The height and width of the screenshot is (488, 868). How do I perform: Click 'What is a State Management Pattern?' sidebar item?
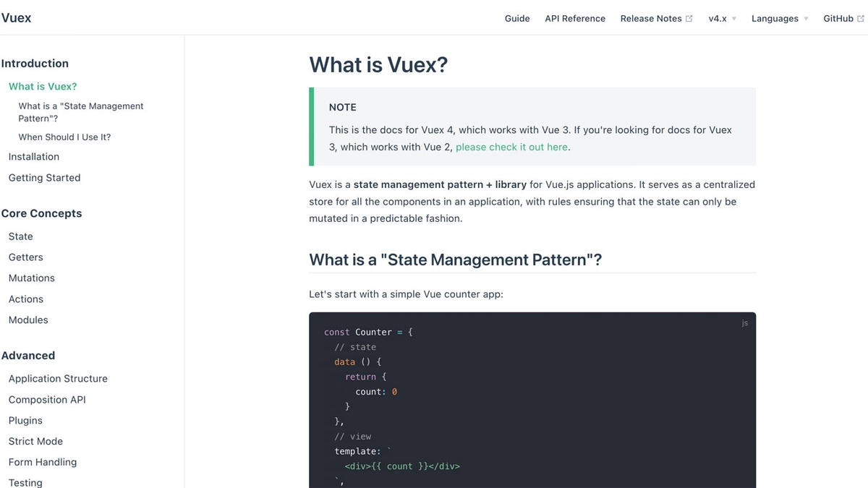coord(80,111)
